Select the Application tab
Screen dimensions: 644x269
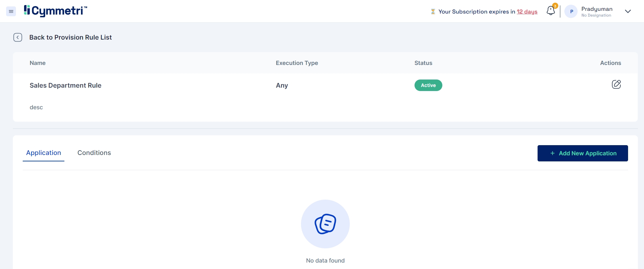tap(44, 153)
